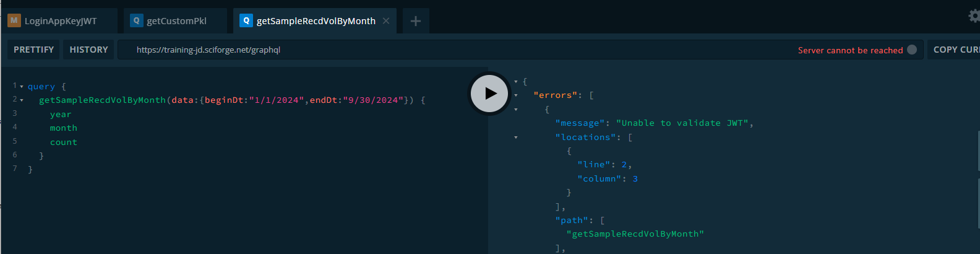
Task: Select the getSampleRecdVolByMonth tab label
Action: (x=316, y=21)
